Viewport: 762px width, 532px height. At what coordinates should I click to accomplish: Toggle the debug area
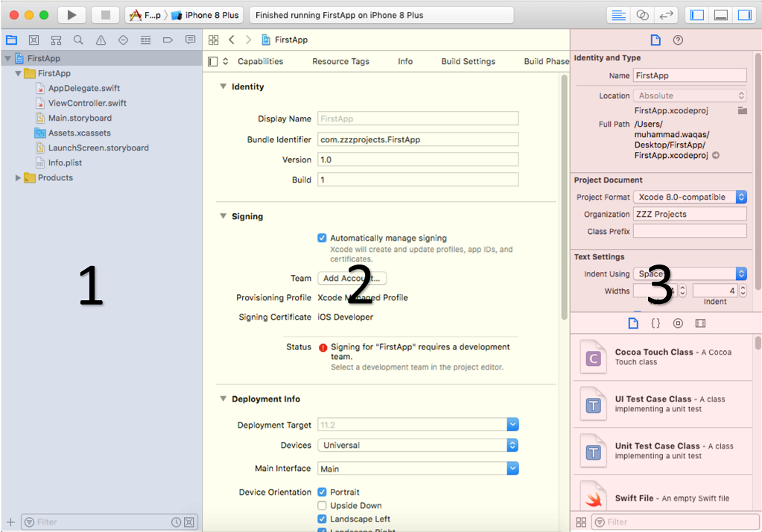click(x=721, y=15)
